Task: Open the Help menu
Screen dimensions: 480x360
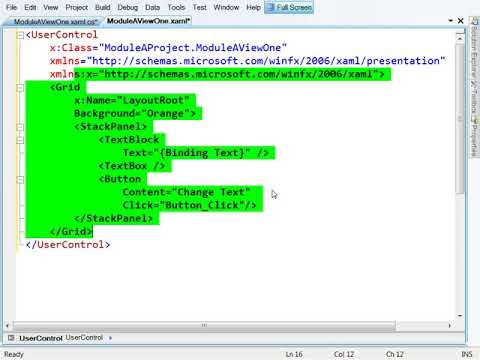Action: click(x=253, y=7)
